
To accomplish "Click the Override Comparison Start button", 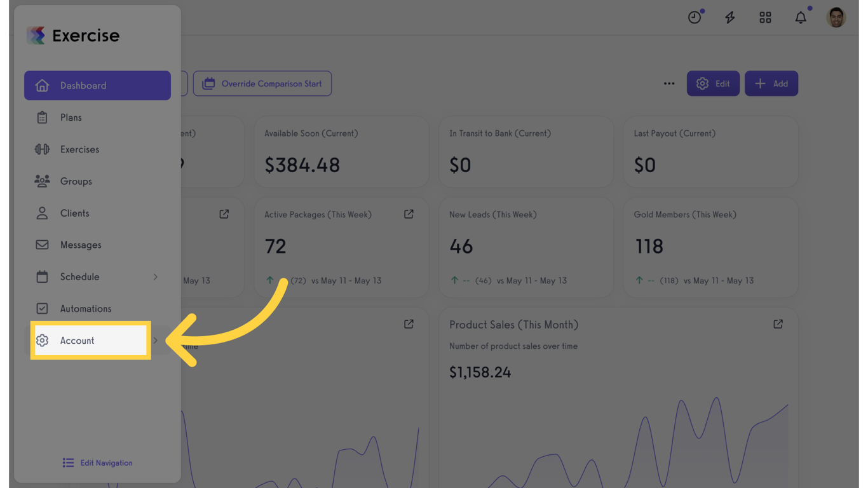I will tap(262, 83).
